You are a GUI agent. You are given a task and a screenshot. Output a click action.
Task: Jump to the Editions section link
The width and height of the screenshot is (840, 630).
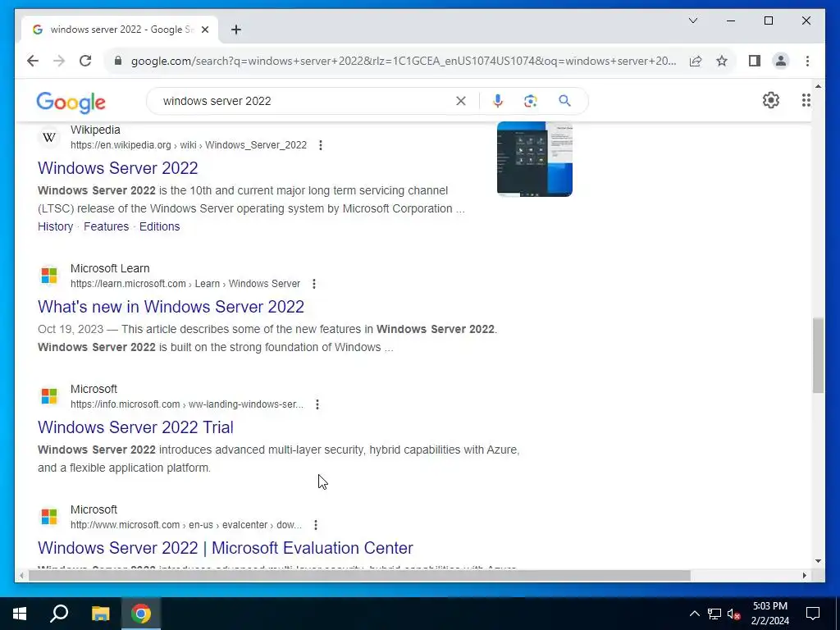[160, 226]
